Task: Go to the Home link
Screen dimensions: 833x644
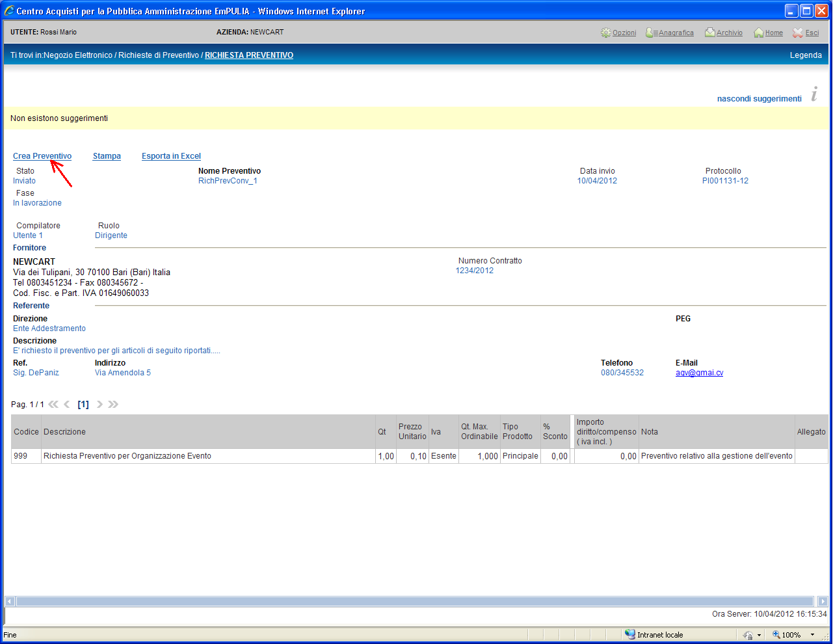Action: [774, 33]
